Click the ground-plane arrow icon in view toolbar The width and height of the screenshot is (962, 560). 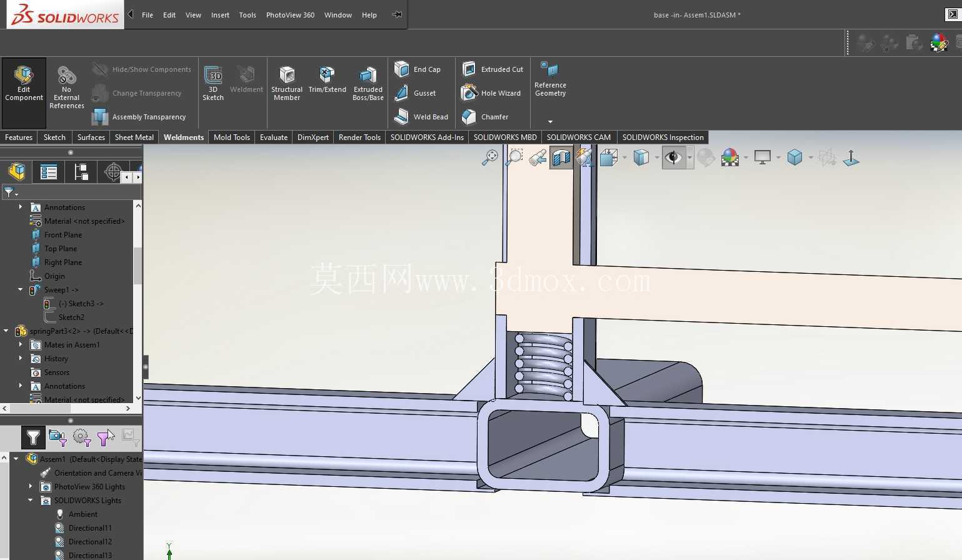click(x=851, y=157)
